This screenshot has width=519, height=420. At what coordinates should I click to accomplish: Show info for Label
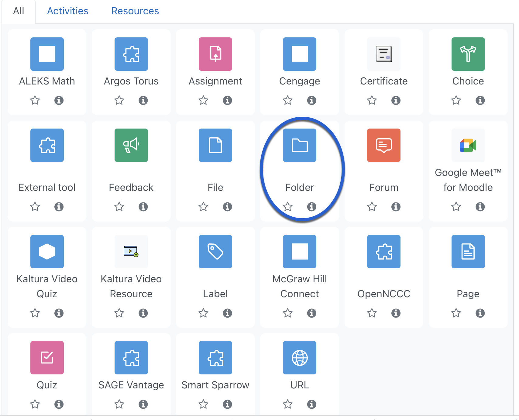pos(227,313)
